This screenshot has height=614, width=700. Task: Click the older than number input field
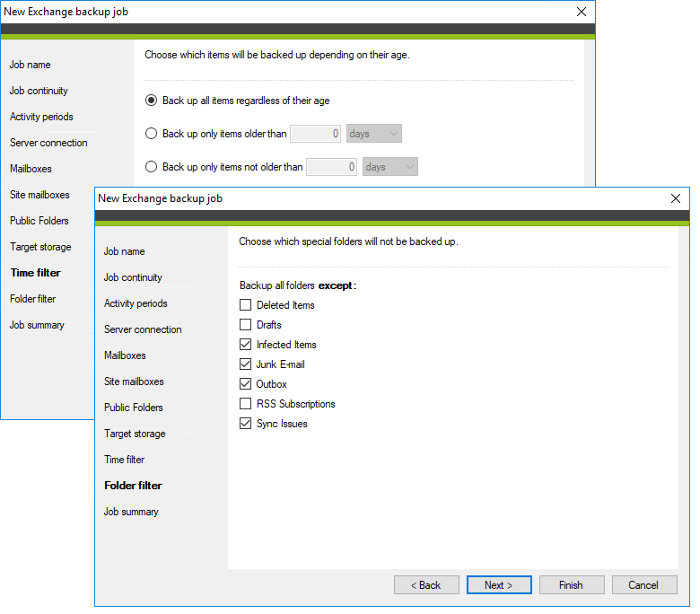click(316, 134)
